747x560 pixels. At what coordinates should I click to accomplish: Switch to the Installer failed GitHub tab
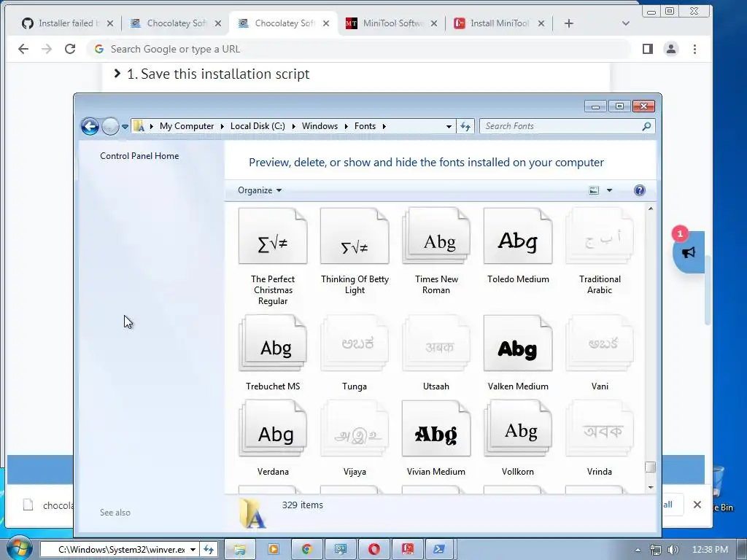point(68,23)
